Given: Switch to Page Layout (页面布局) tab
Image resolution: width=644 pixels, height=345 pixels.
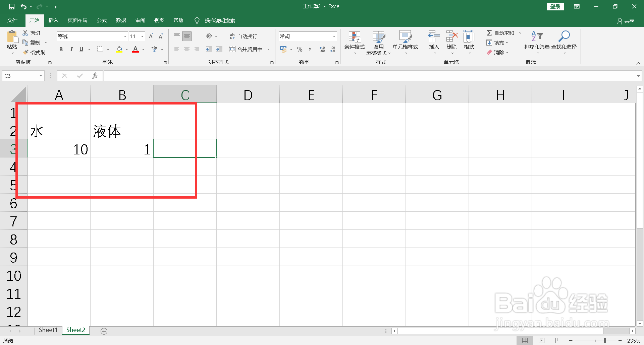Looking at the screenshot, I should pos(77,20).
